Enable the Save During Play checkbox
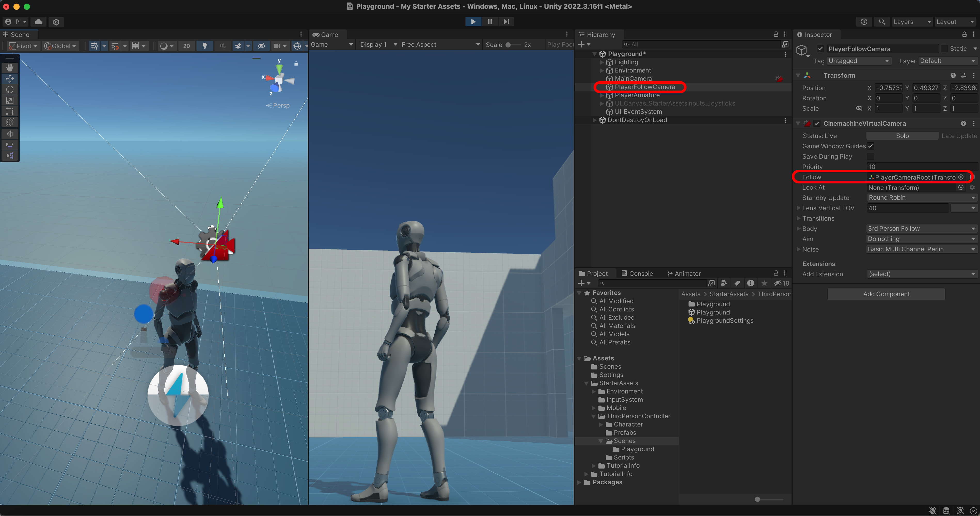Viewport: 980px width, 516px height. tap(871, 156)
